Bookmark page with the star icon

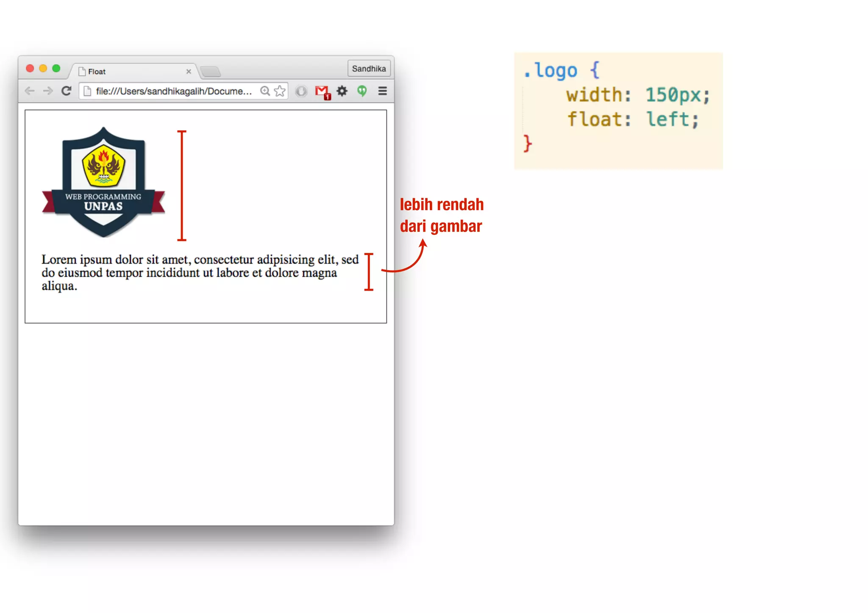coord(280,91)
